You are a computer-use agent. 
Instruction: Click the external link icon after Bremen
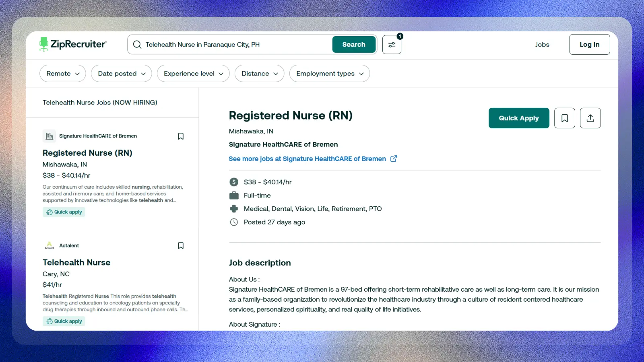(394, 158)
